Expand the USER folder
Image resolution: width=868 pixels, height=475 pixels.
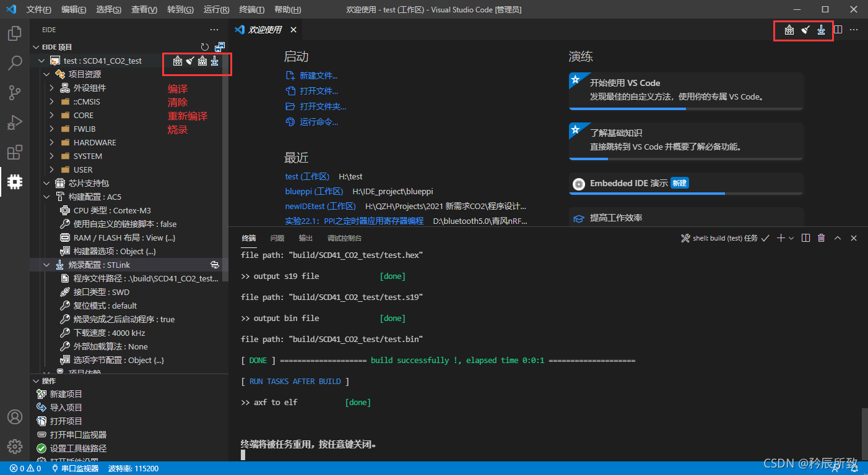(x=51, y=169)
